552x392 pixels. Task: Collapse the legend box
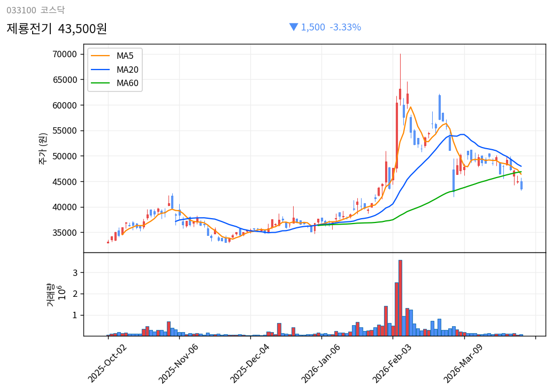click(x=114, y=68)
